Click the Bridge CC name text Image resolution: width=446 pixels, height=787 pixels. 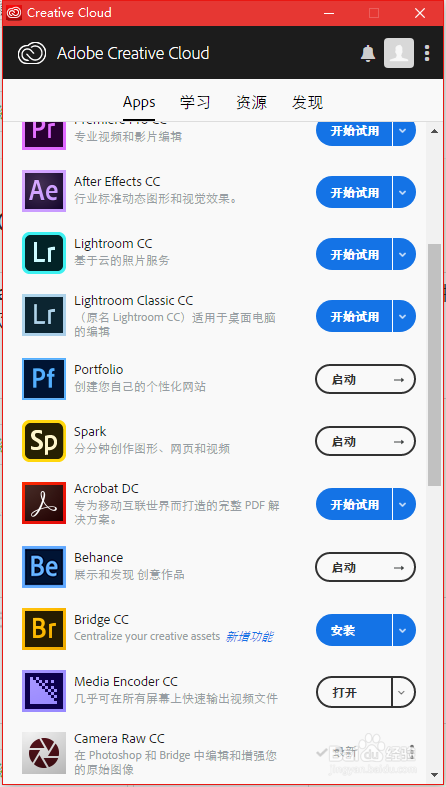(x=102, y=620)
